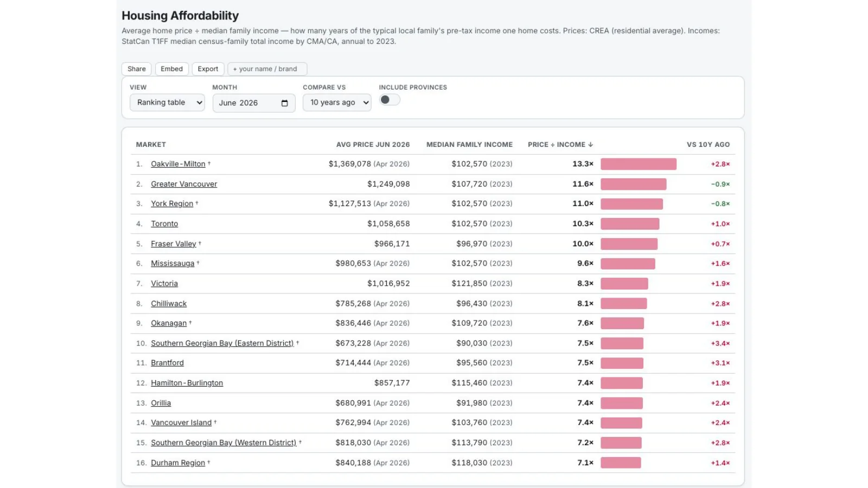Click the 7.6× ratio for Okanagan
Screen dimensions: 868x488
coord(585,323)
